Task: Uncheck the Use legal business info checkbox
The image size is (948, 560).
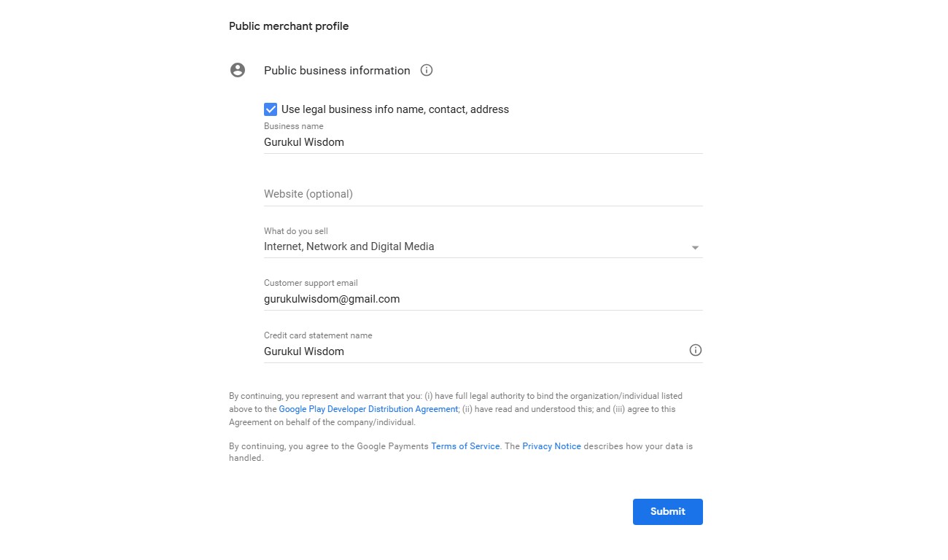Action: (271, 109)
